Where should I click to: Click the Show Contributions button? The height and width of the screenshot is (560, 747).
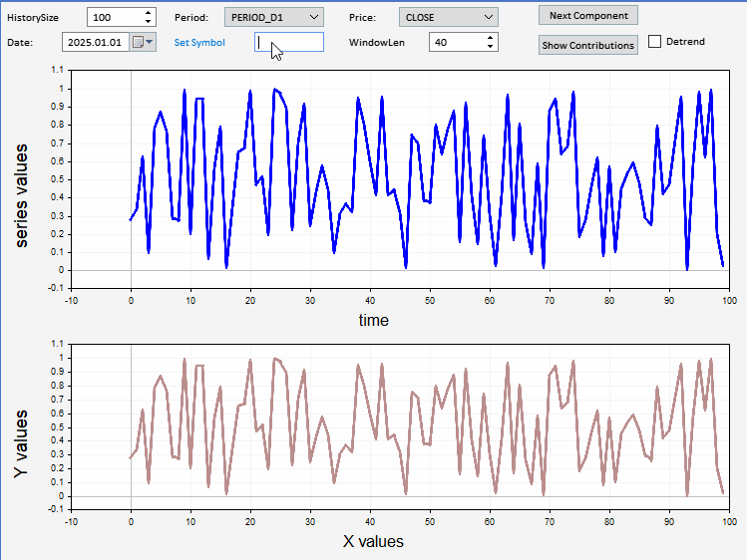tap(588, 45)
